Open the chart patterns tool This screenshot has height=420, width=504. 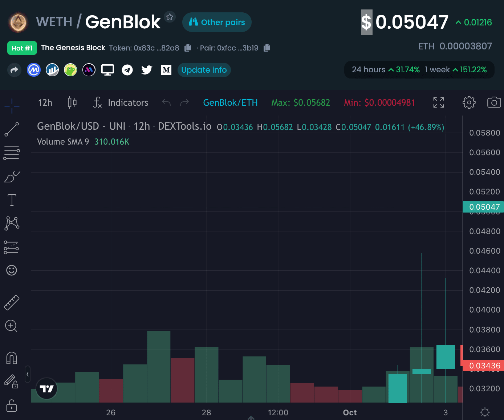tap(12, 223)
